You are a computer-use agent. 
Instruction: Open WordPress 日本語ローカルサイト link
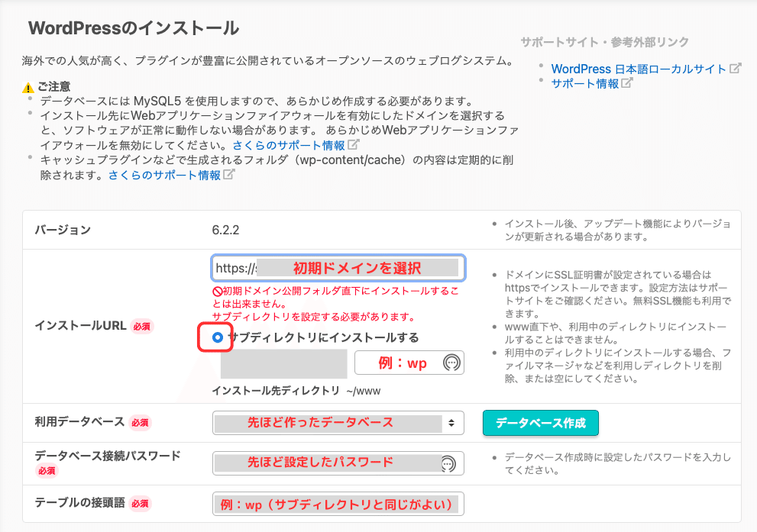[x=639, y=69]
